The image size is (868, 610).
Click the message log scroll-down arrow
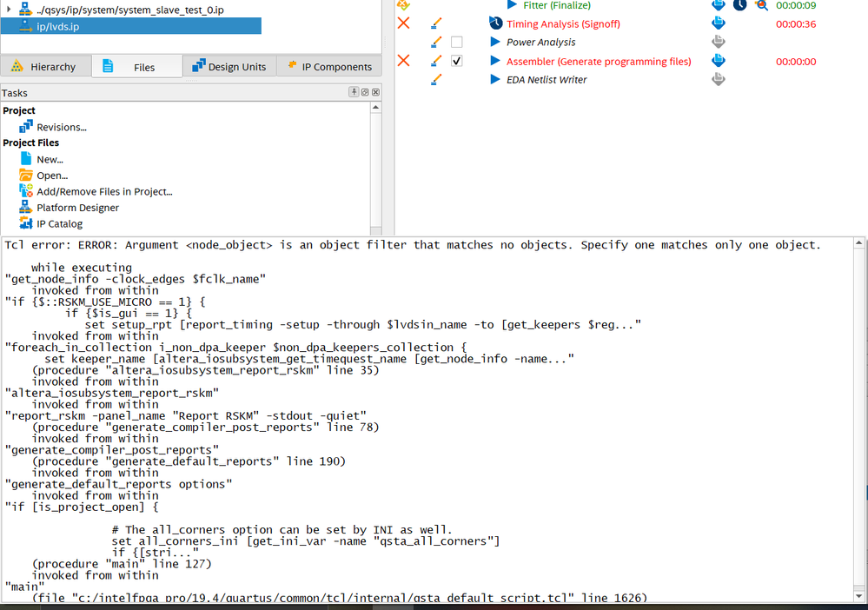coord(858,596)
